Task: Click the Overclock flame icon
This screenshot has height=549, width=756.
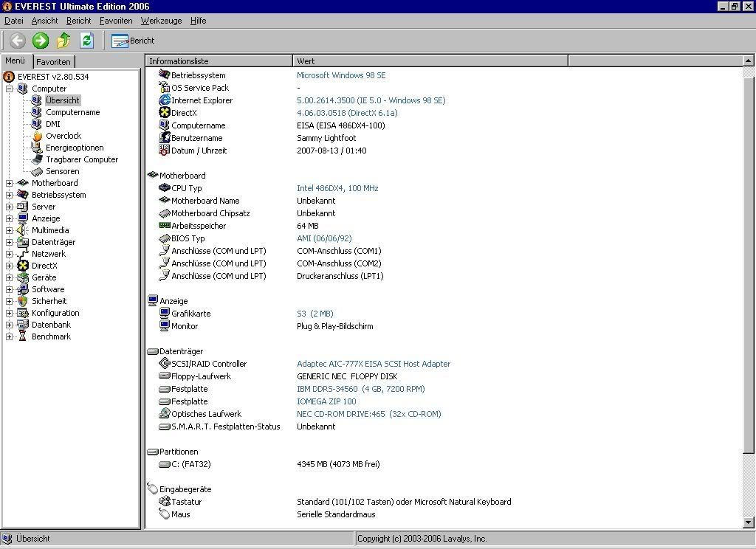Action: (x=37, y=136)
